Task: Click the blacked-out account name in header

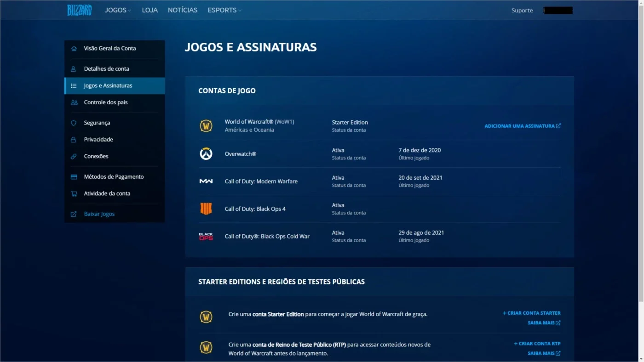Action: coord(558,11)
